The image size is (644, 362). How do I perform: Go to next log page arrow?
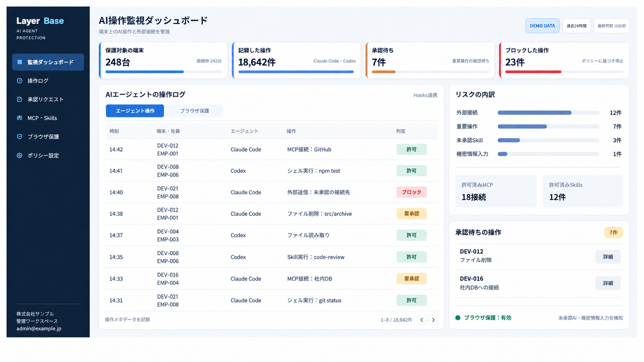coord(433,320)
